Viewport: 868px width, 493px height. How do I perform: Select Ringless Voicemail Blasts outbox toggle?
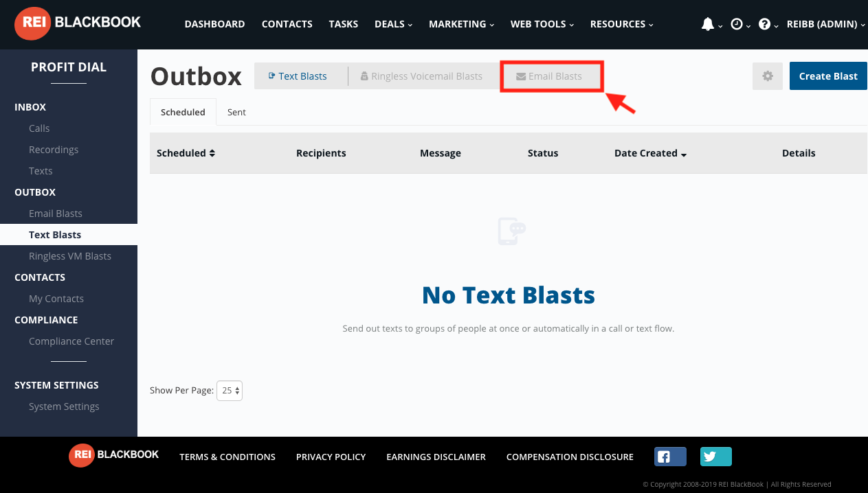[421, 76]
